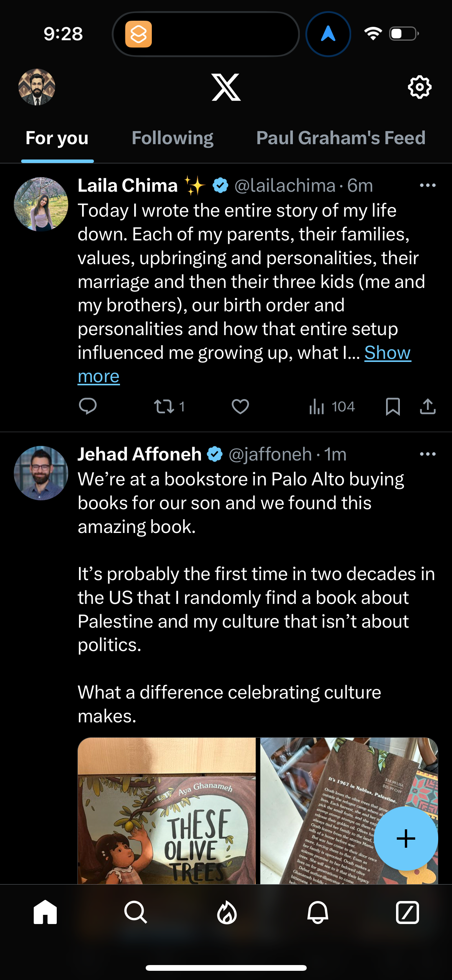Share Laila Chima's tweet
This screenshot has width=452, height=980.
[x=428, y=407]
